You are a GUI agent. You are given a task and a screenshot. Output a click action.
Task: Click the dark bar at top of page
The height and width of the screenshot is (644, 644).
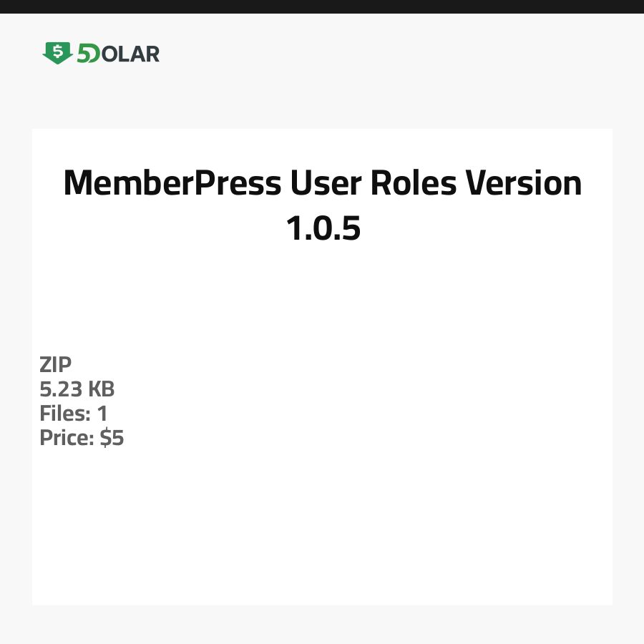click(x=322, y=6)
